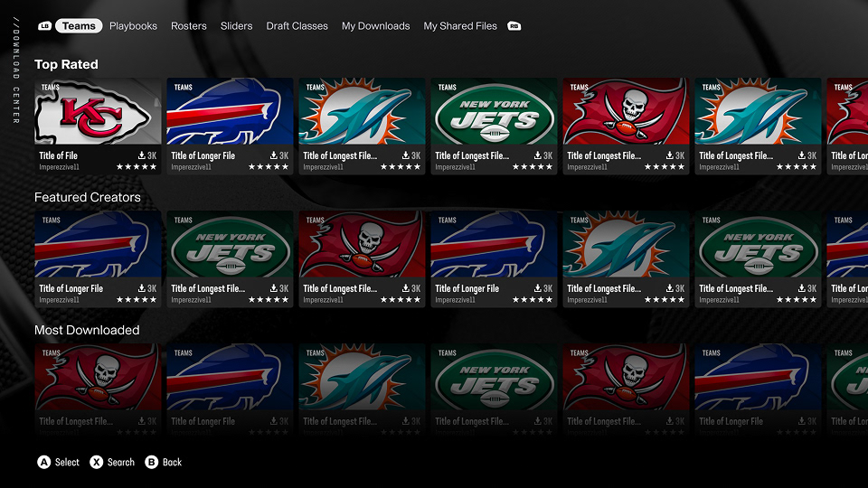868x488 pixels.
Task: Select the Teams tab
Action: (x=79, y=26)
